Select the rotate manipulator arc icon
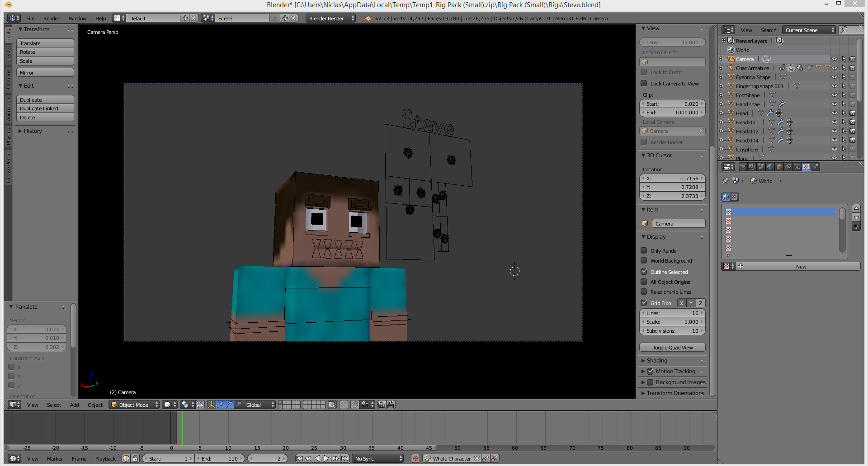Viewport: 868px width, 466px height. (x=229, y=405)
